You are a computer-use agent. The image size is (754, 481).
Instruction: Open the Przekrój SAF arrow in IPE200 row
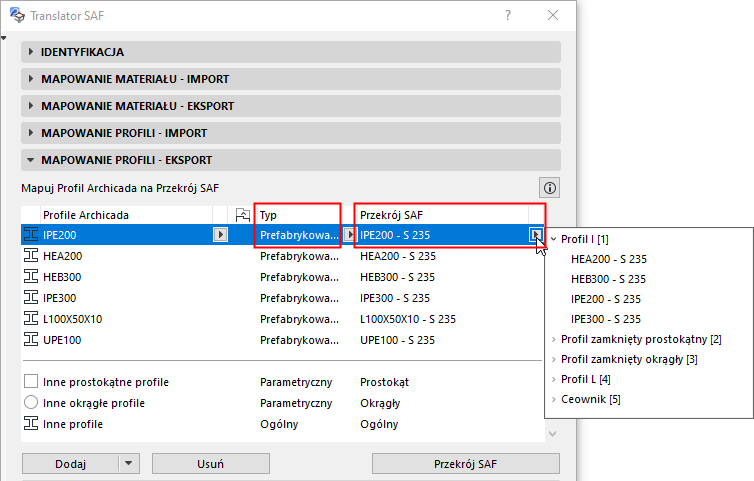(535, 235)
